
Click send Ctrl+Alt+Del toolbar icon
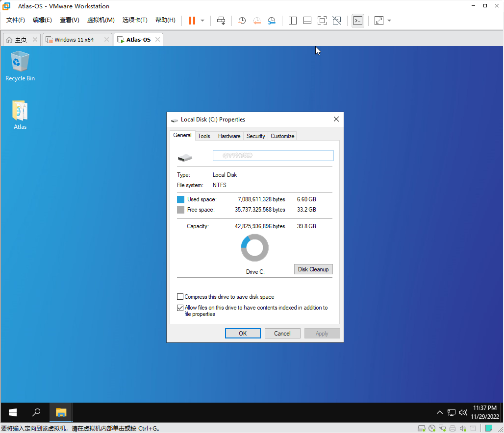pyautogui.click(x=221, y=21)
